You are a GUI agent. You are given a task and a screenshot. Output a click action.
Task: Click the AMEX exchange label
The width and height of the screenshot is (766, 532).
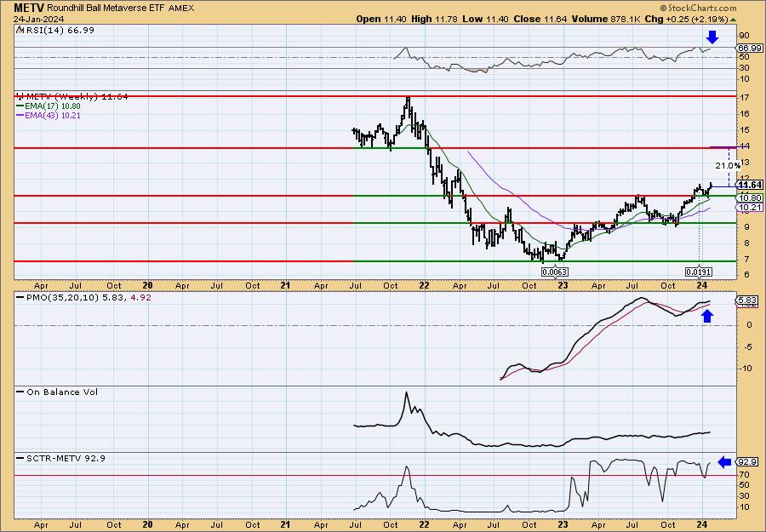point(182,8)
